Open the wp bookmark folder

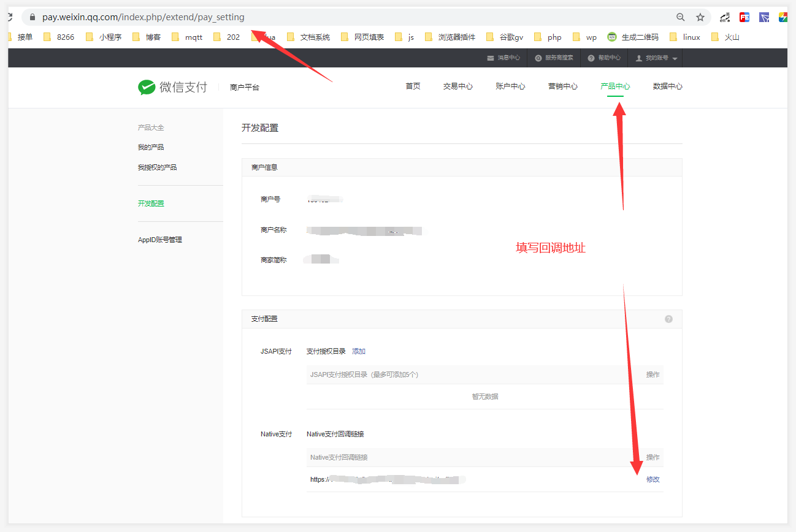[x=585, y=37]
